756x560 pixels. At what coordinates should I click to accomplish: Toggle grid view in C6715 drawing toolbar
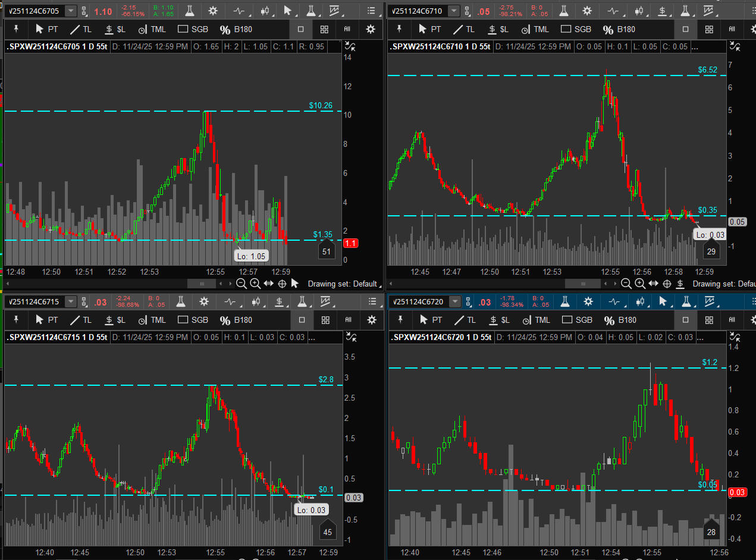[x=325, y=320]
